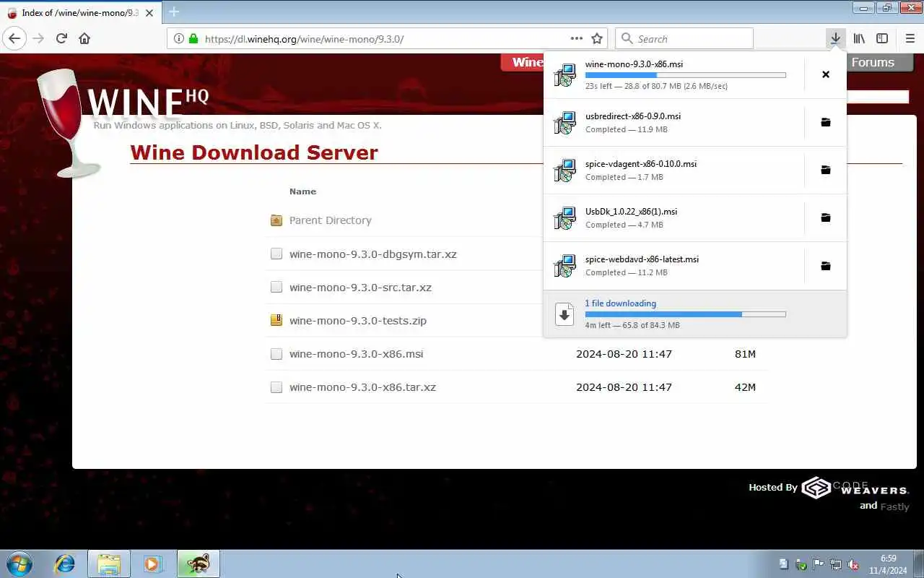Click the downloads summary arrow icon
924x578 pixels.
pyautogui.click(x=565, y=314)
